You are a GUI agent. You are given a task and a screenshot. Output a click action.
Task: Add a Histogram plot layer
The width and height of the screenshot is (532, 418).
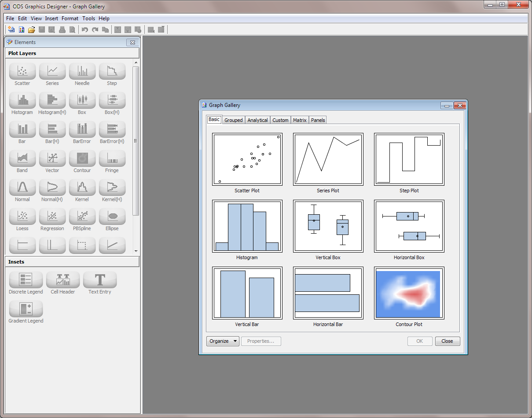click(22, 99)
